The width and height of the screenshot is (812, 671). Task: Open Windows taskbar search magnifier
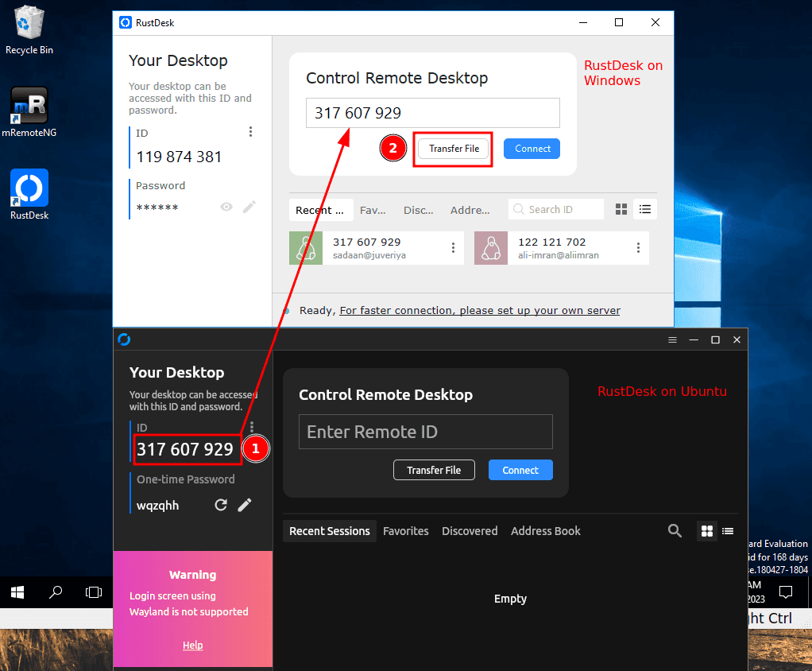click(x=56, y=592)
